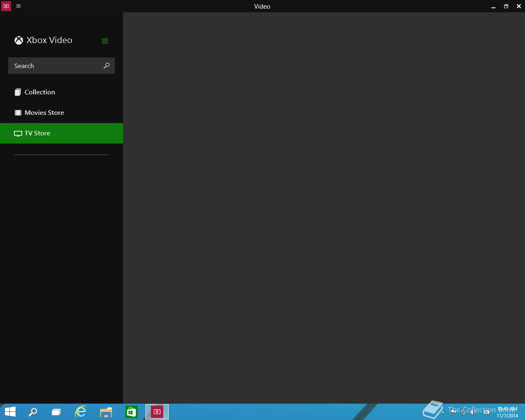The image size is (525, 420).
Task: Close the Video window
Action: pyautogui.click(x=519, y=6)
